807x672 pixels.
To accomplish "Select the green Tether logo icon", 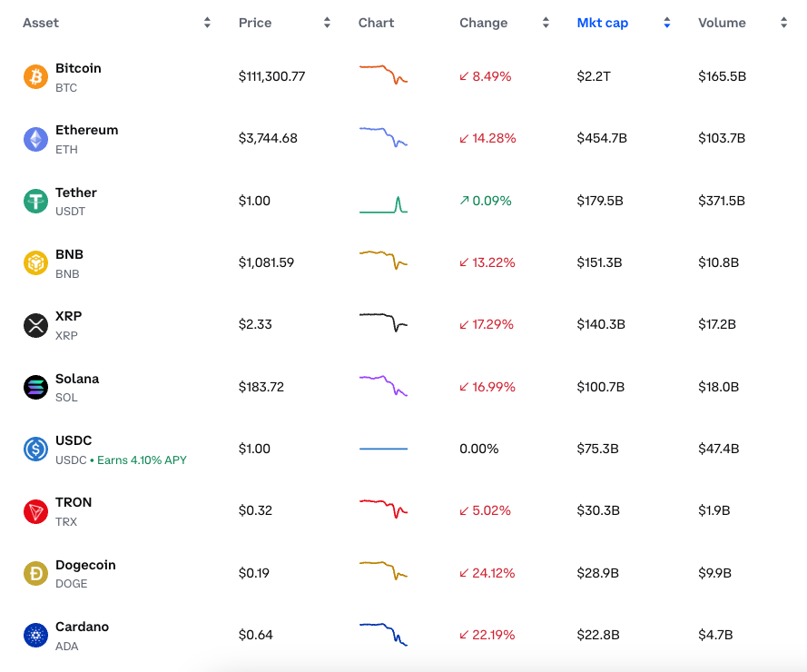I will [x=36, y=201].
